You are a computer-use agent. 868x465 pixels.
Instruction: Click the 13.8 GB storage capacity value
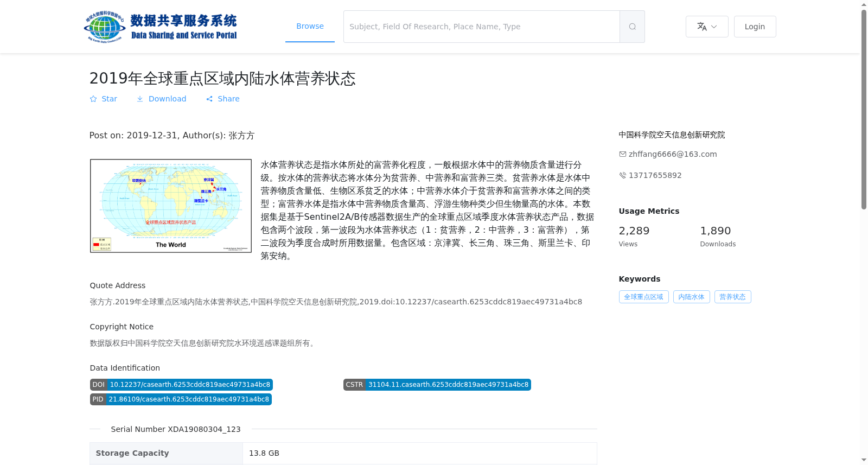264,453
